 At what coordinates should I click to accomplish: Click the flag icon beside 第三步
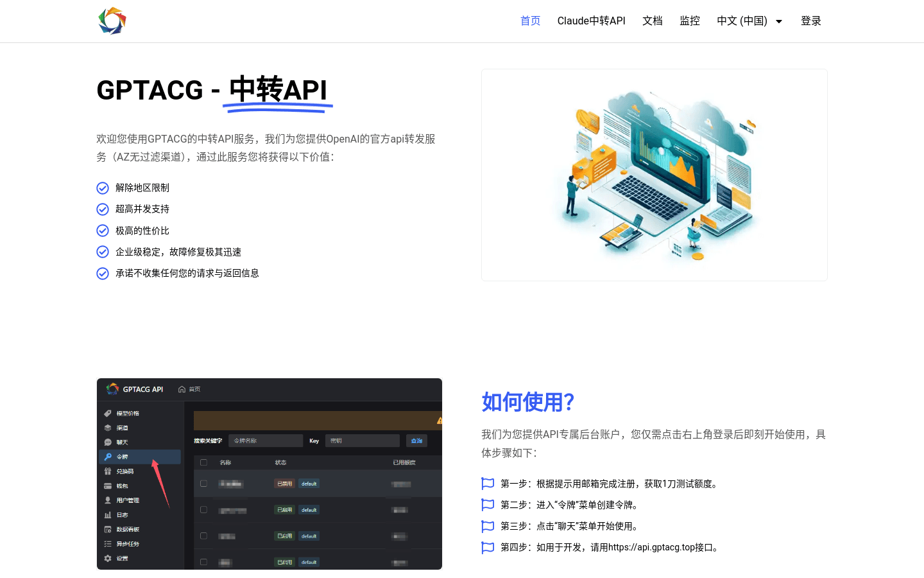pyautogui.click(x=488, y=526)
